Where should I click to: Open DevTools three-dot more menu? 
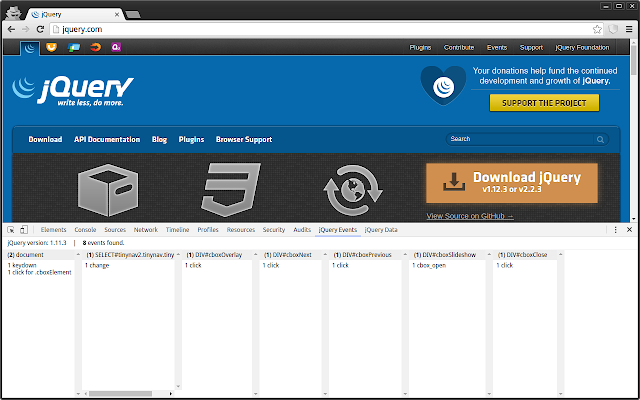pyautogui.click(x=616, y=230)
